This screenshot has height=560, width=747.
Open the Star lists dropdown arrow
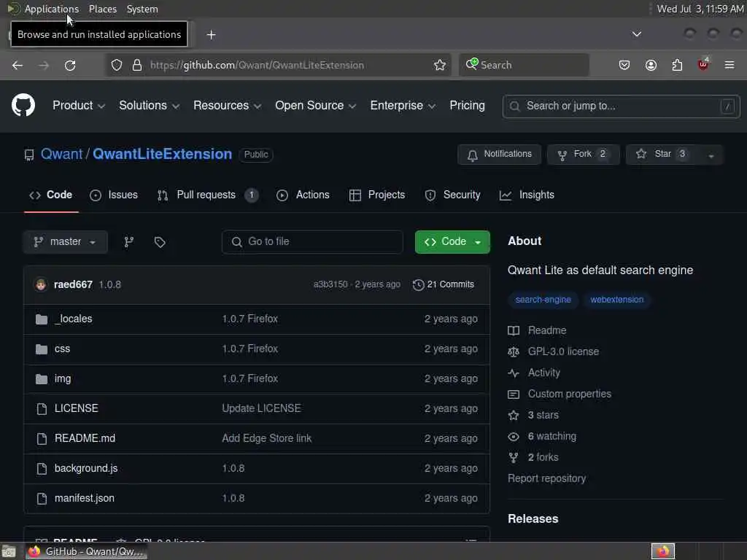click(711, 155)
